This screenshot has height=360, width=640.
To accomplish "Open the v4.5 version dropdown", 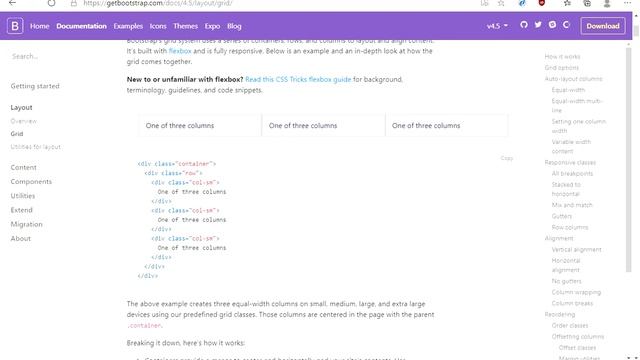I will click(x=497, y=26).
